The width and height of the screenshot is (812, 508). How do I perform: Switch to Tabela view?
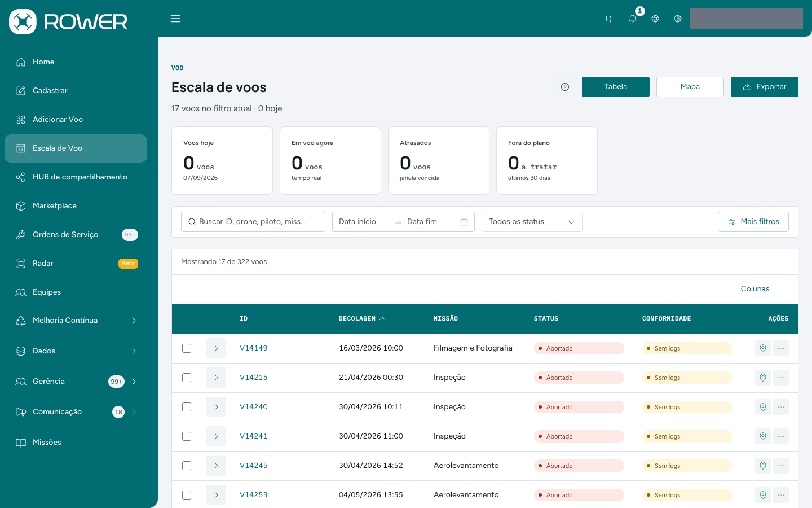616,87
